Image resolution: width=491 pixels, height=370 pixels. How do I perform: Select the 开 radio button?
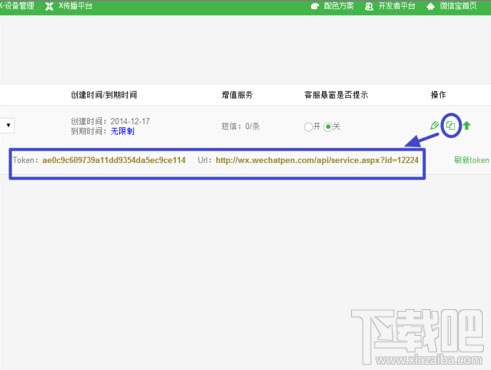308,127
